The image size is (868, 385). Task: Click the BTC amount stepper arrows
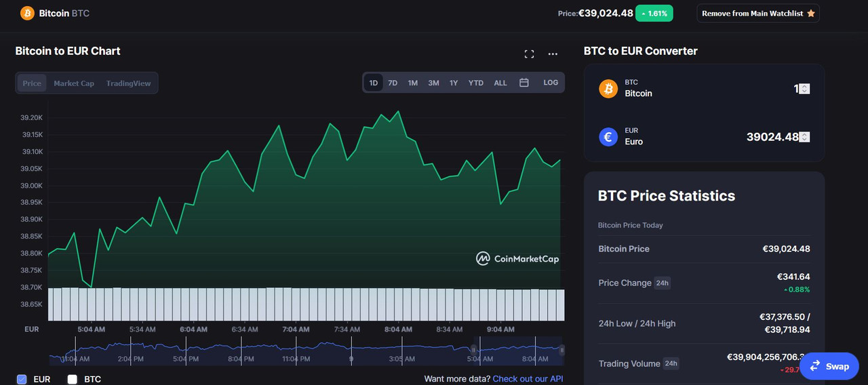click(x=804, y=89)
